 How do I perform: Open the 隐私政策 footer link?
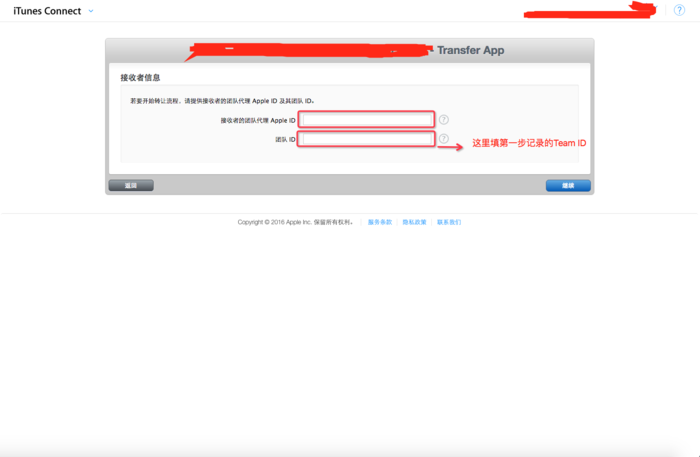[414, 222]
